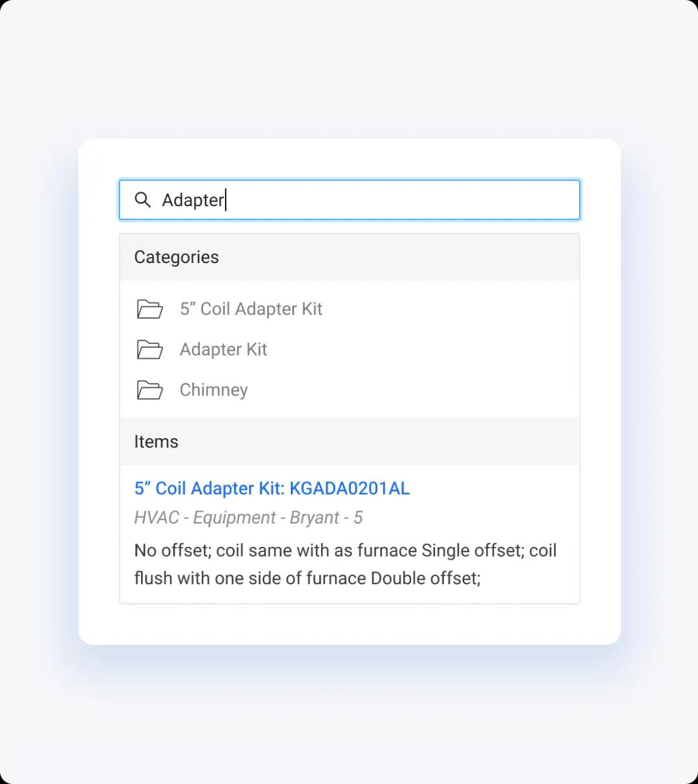The width and height of the screenshot is (698, 784).
Task: Click the description line starting with No offset
Action: pyautogui.click(x=345, y=551)
